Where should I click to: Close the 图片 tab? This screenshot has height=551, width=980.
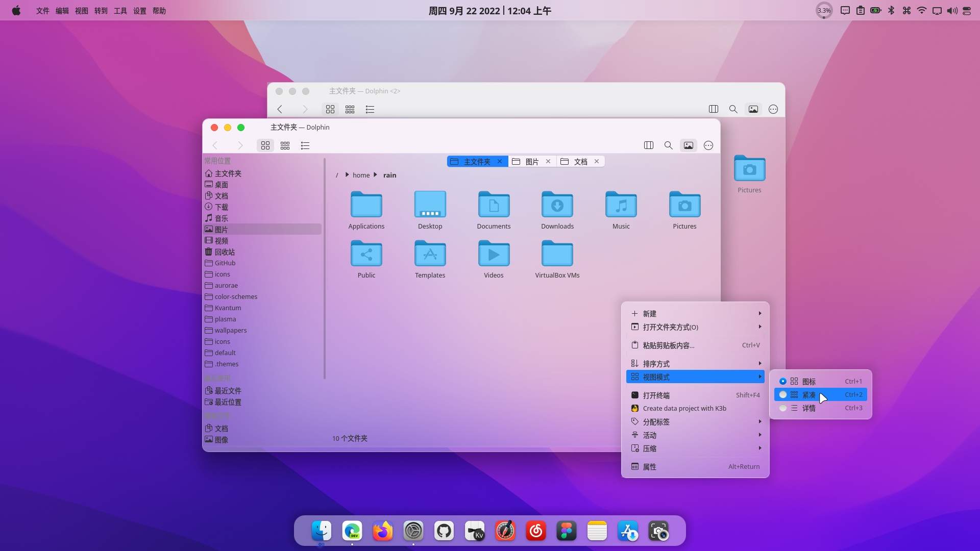(x=548, y=161)
